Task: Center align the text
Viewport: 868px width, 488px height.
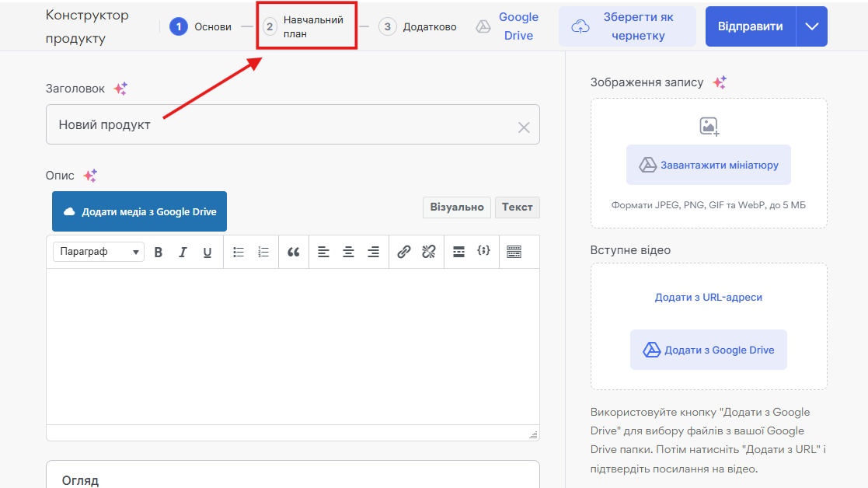Action: pos(349,252)
